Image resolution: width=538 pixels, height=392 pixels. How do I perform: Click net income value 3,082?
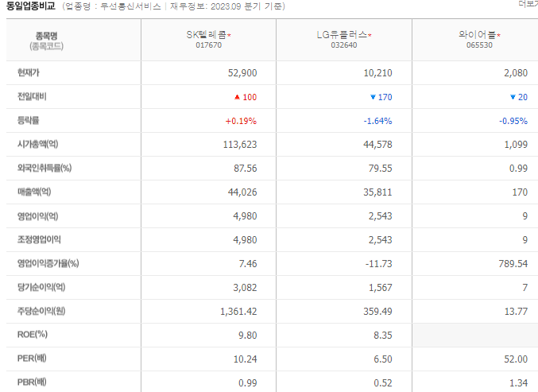pos(245,287)
